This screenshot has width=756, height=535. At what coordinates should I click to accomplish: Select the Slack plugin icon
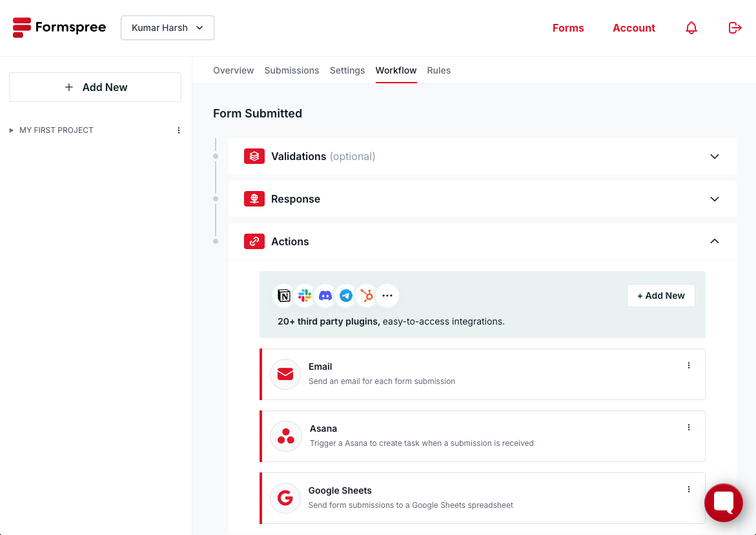click(305, 296)
